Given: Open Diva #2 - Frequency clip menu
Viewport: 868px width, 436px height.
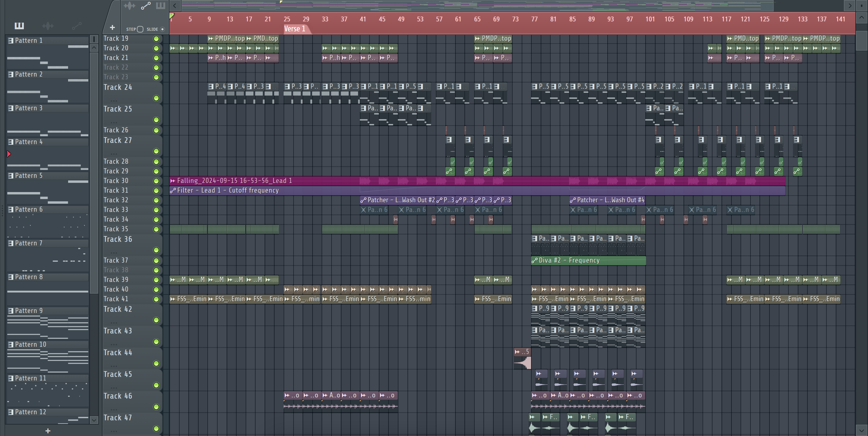Looking at the screenshot, I should click(x=534, y=260).
